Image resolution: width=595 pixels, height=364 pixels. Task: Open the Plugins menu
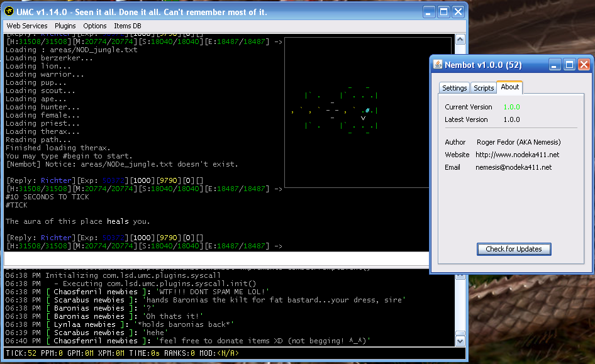tap(65, 26)
